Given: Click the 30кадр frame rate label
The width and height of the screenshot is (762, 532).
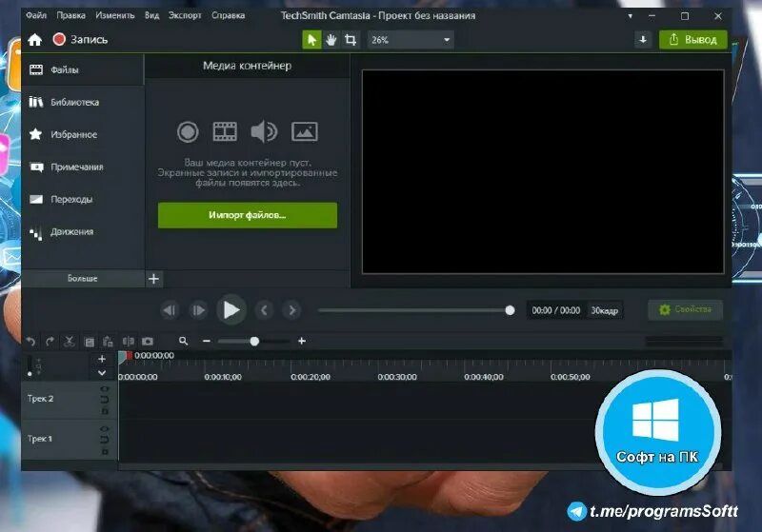Looking at the screenshot, I should [x=605, y=310].
